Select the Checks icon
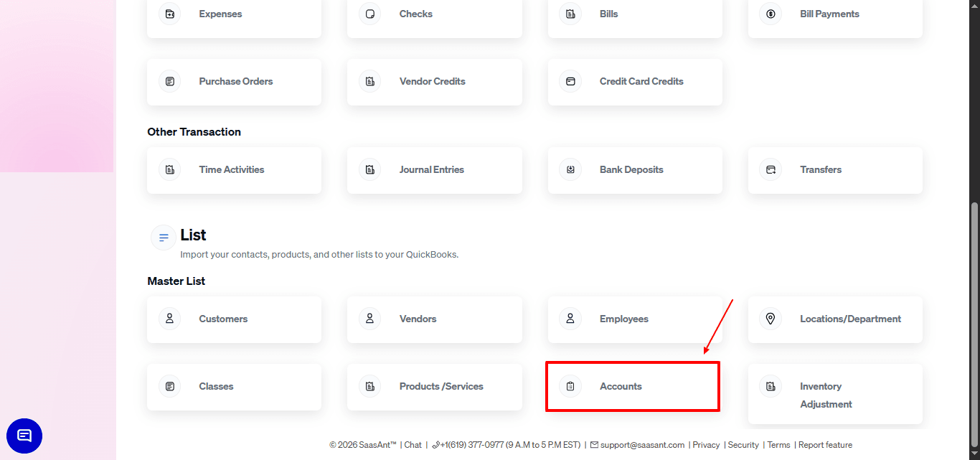 (369, 13)
